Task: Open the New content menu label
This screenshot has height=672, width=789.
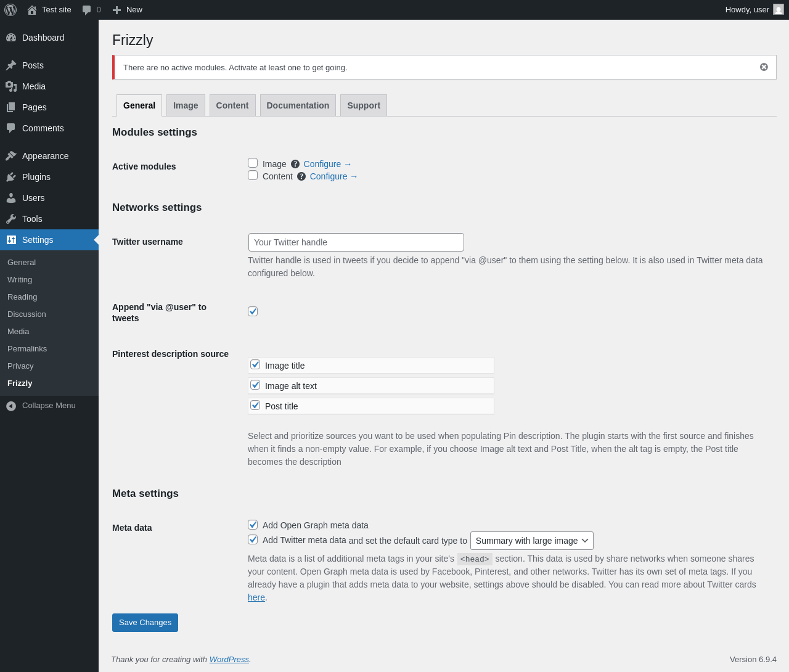Action: pyautogui.click(x=134, y=10)
